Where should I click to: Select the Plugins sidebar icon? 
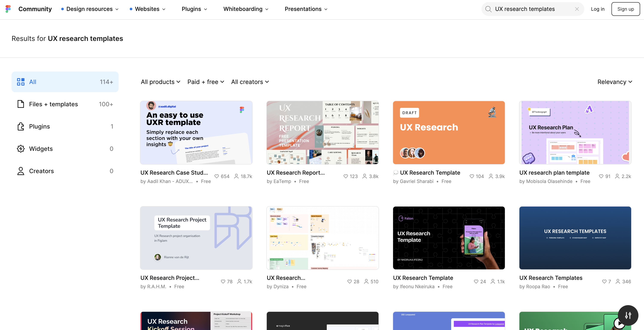click(21, 126)
